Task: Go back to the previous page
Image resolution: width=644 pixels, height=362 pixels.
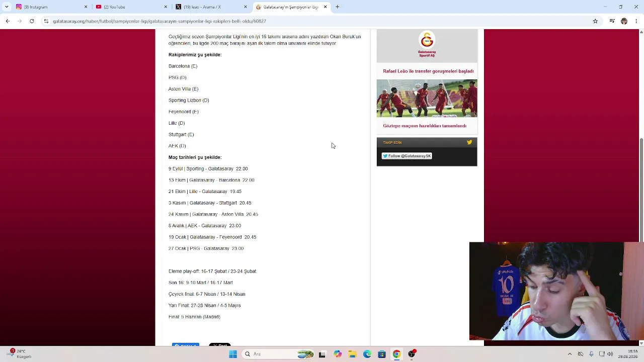Action: click(8, 21)
